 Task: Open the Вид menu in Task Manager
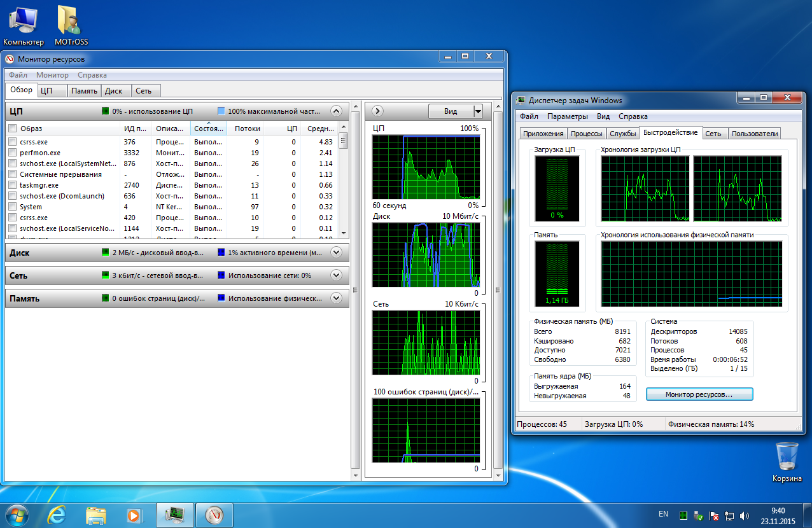pos(603,116)
